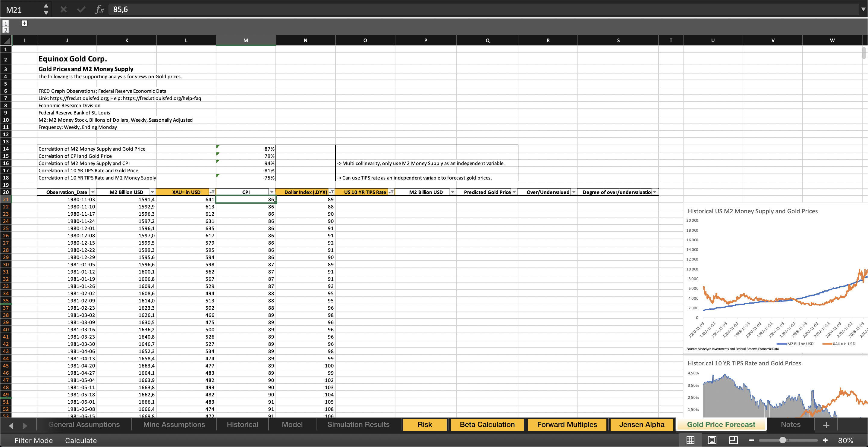
Task: Open the CPI column filter dropdown
Action: [x=272, y=192]
